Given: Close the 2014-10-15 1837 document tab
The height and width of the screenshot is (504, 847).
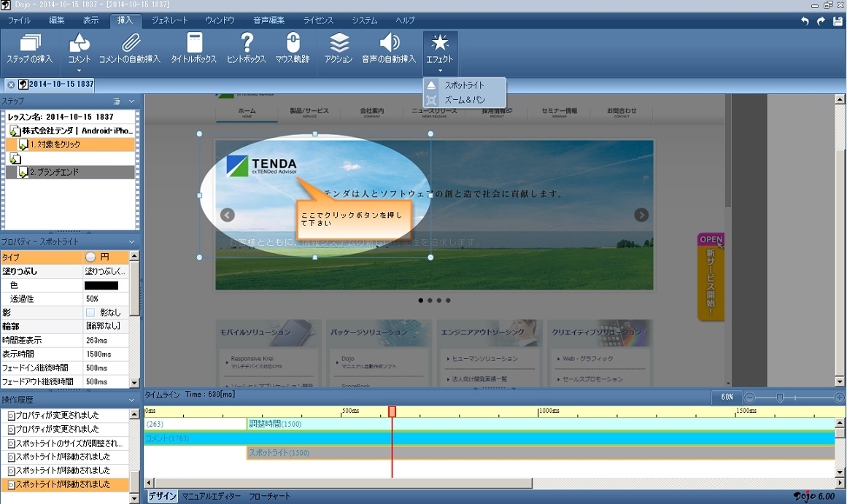Looking at the screenshot, I should (11, 85).
